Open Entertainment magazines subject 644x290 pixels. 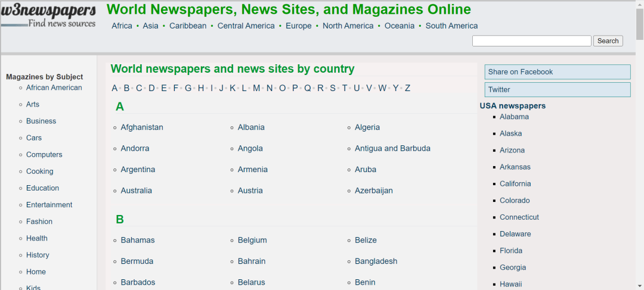(x=49, y=205)
